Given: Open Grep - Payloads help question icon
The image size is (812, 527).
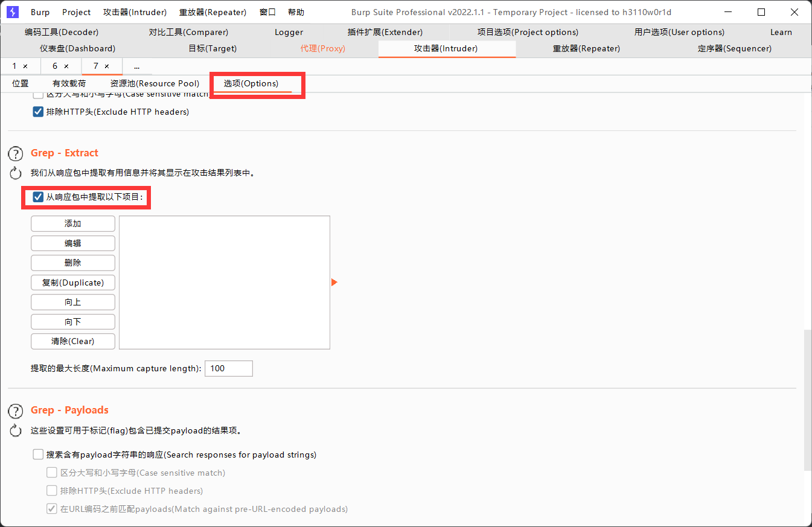Looking at the screenshot, I should [16, 411].
